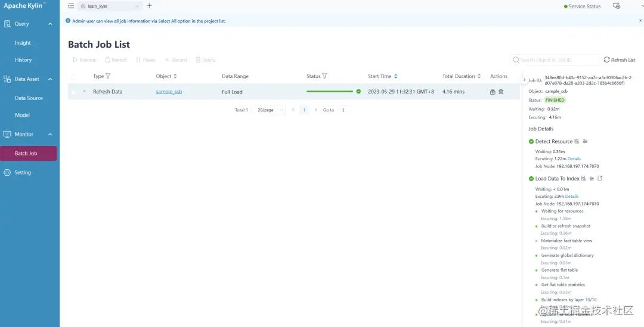Click the Generate flat table step
This screenshot has width=644, height=327.
pos(559,270)
